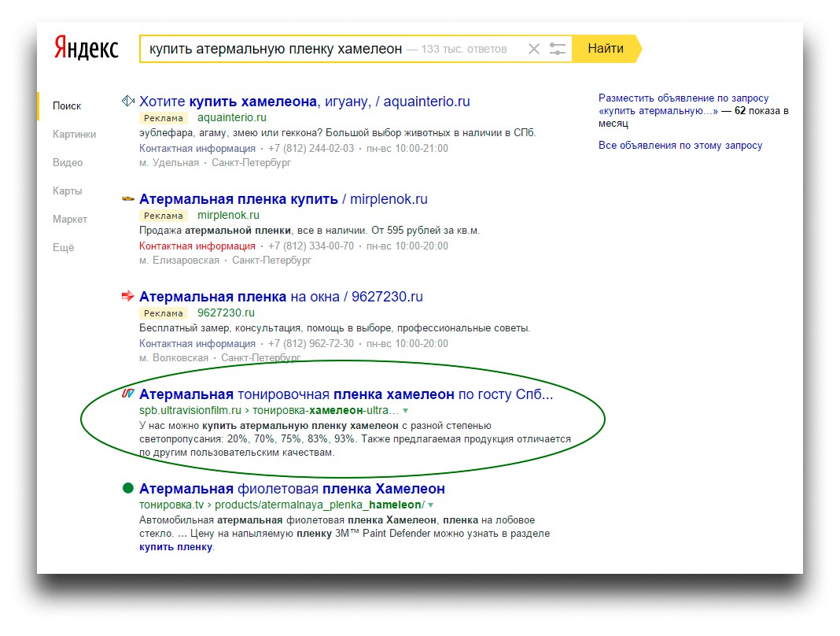The height and width of the screenshot is (636, 840).
Task: Open Маркет section
Action: (x=70, y=220)
